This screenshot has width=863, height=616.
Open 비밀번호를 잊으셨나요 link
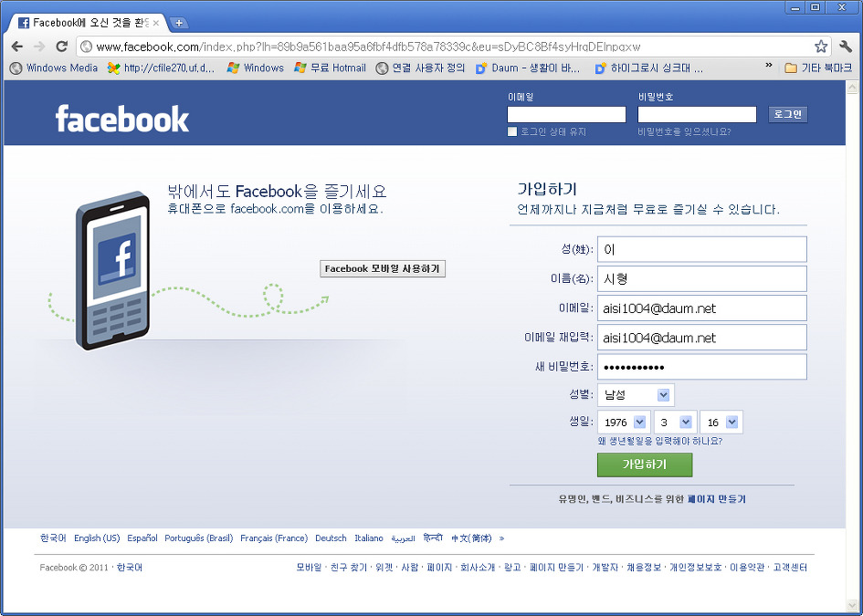coord(684,132)
